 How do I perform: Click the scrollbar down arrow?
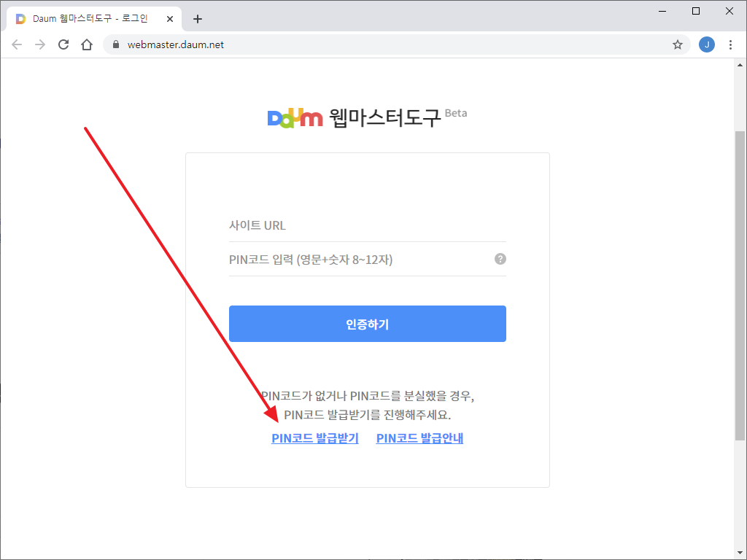(740, 553)
